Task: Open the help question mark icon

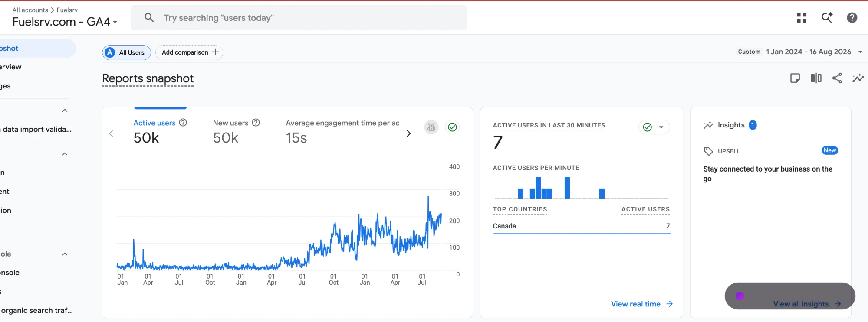Action: click(x=852, y=18)
